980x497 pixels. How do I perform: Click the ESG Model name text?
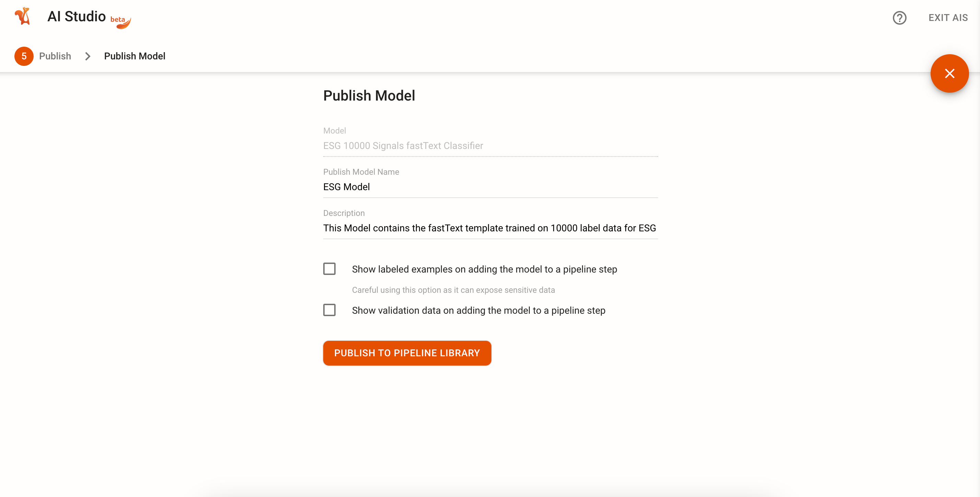pos(346,187)
